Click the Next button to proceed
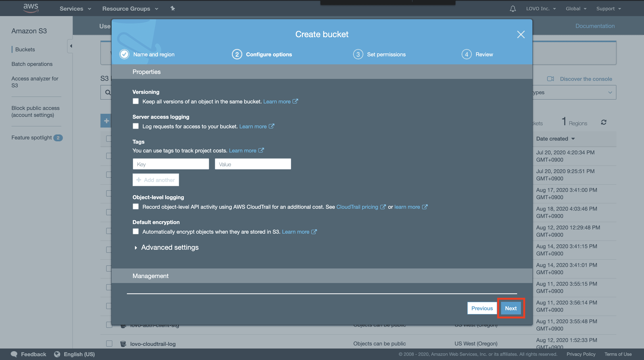 [511, 308]
